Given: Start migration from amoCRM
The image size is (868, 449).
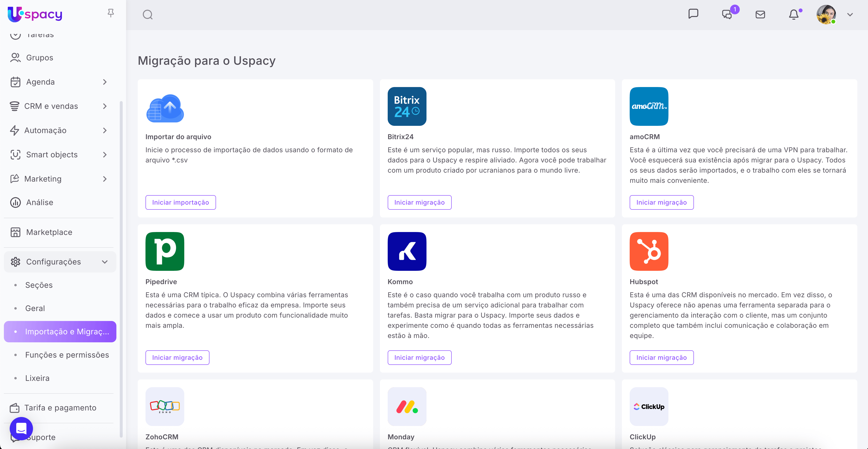Looking at the screenshot, I should [661, 202].
